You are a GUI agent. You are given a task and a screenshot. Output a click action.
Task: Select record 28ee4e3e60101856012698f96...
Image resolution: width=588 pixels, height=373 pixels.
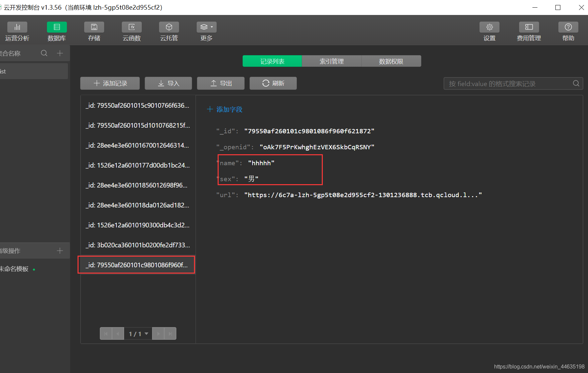point(138,185)
